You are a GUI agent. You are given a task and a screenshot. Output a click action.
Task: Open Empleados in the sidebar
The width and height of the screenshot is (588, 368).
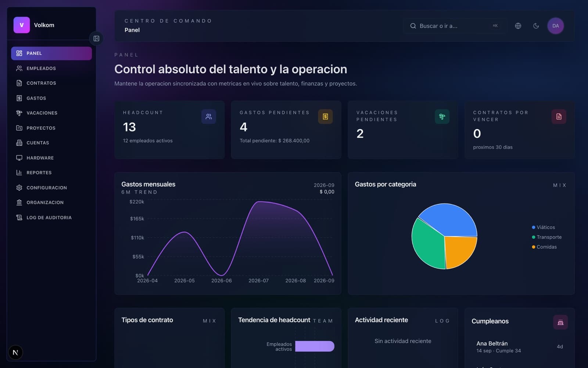tap(51, 68)
